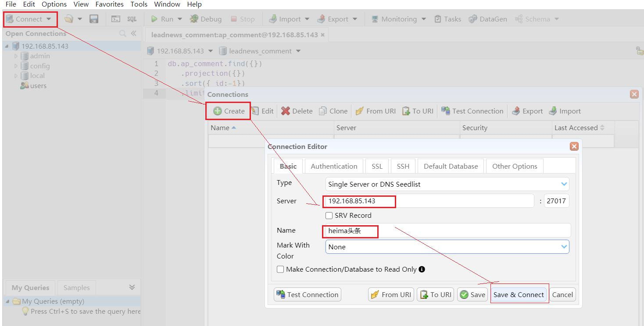Expand the Run dropdown arrow
The image size is (644, 326).
(180, 19)
